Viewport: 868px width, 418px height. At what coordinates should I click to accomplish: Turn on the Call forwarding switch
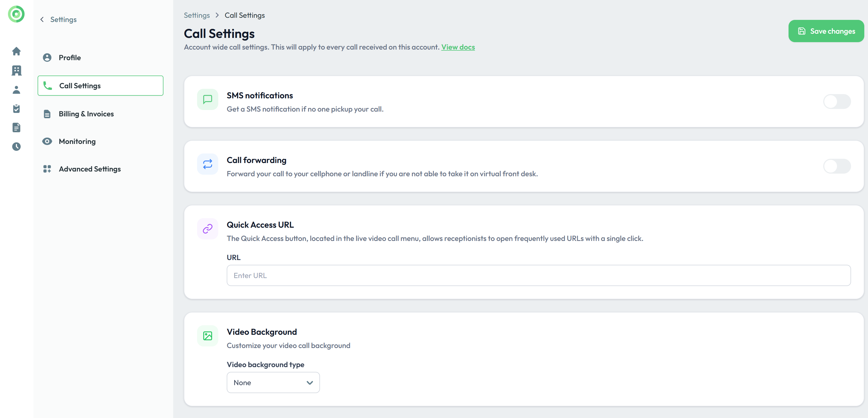[x=837, y=166]
